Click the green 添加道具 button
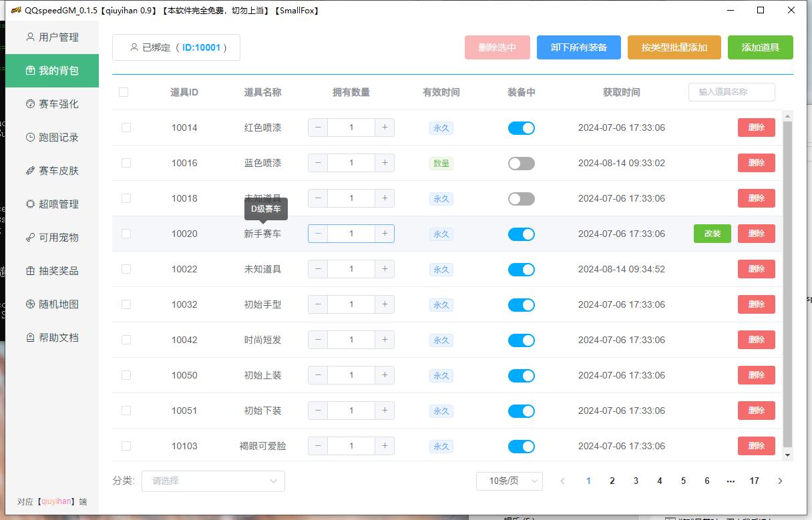Viewport: 812px width, 520px height. point(760,47)
